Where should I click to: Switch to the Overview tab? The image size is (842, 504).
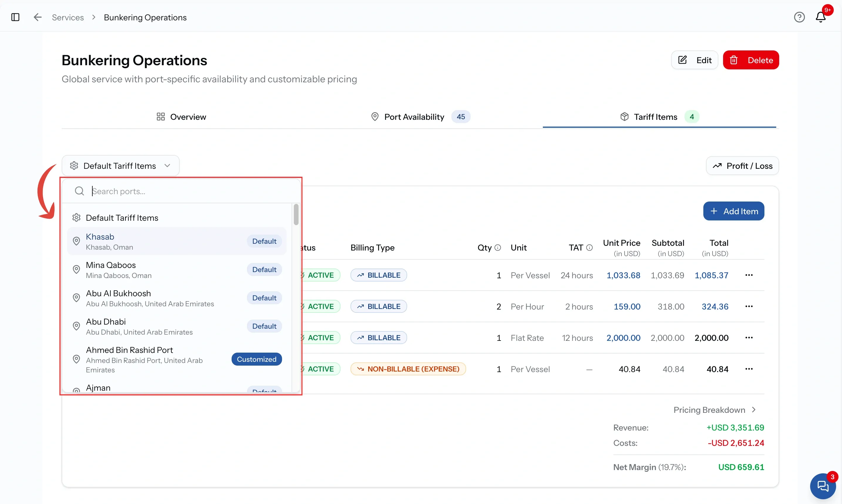(x=181, y=117)
